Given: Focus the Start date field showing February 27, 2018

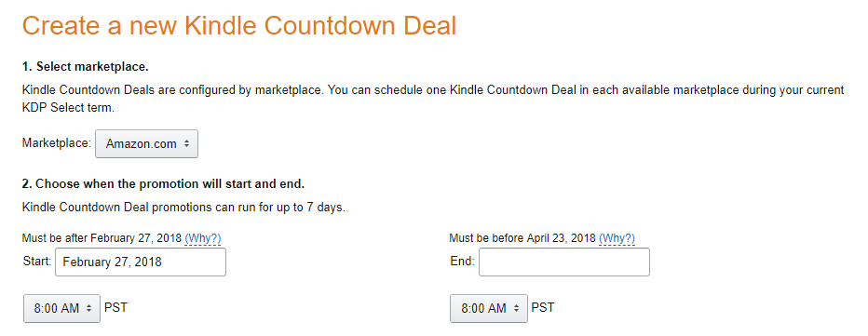Looking at the screenshot, I should [141, 262].
